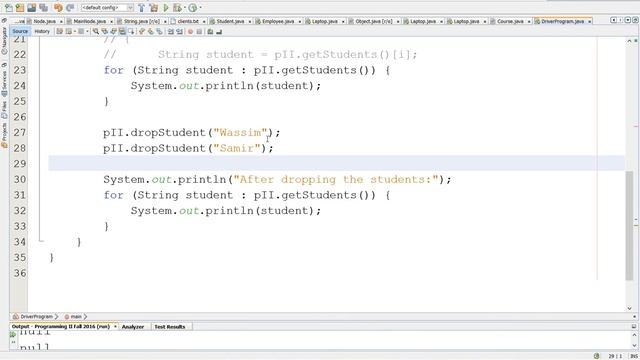Click the Open Project icon
Viewport: 640px width, 360px height.
(31, 8)
